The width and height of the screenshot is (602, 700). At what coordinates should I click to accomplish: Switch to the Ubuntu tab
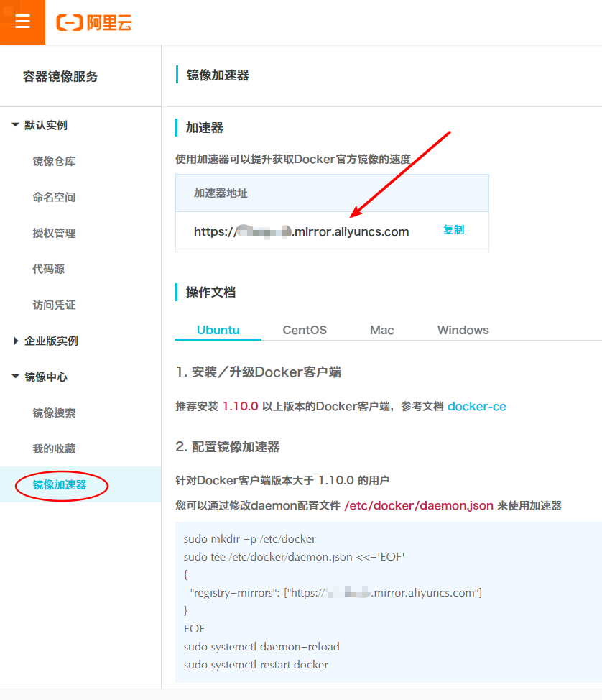pyautogui.click(x=218, y=330)
